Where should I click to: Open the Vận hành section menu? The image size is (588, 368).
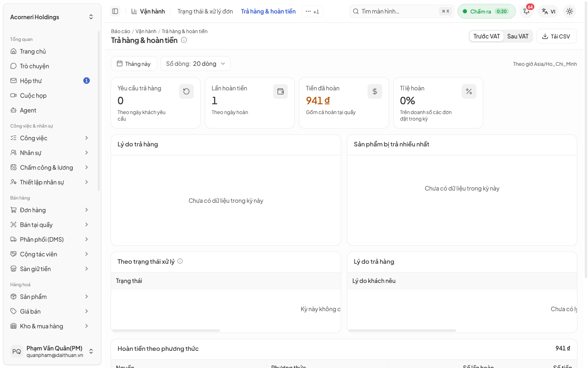click(x=148, y=11)
